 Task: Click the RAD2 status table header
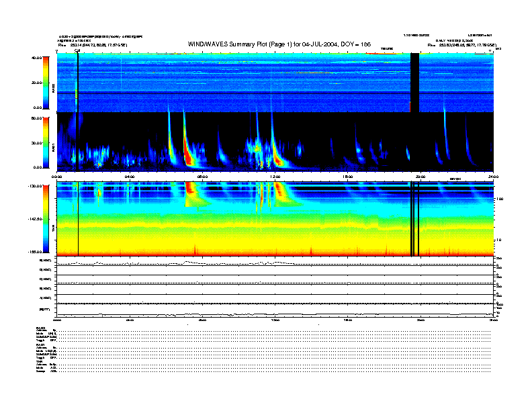[x=40, y=328]
